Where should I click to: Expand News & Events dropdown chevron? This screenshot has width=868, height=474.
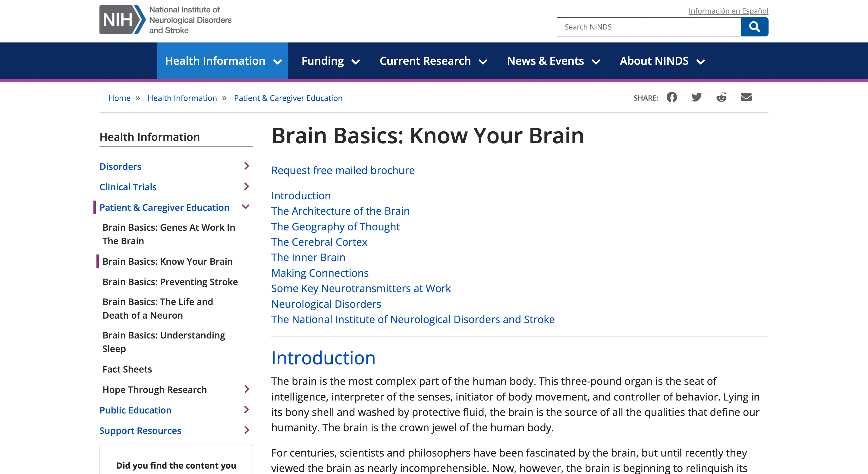click(596, 62)
